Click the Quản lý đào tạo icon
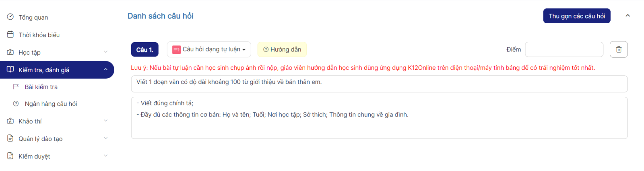Screen dimensions: 644x171 10,138
